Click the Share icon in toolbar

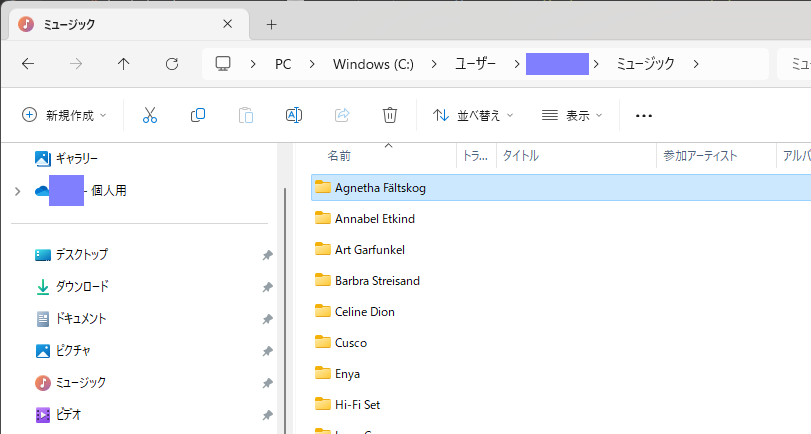pos(342,115)
